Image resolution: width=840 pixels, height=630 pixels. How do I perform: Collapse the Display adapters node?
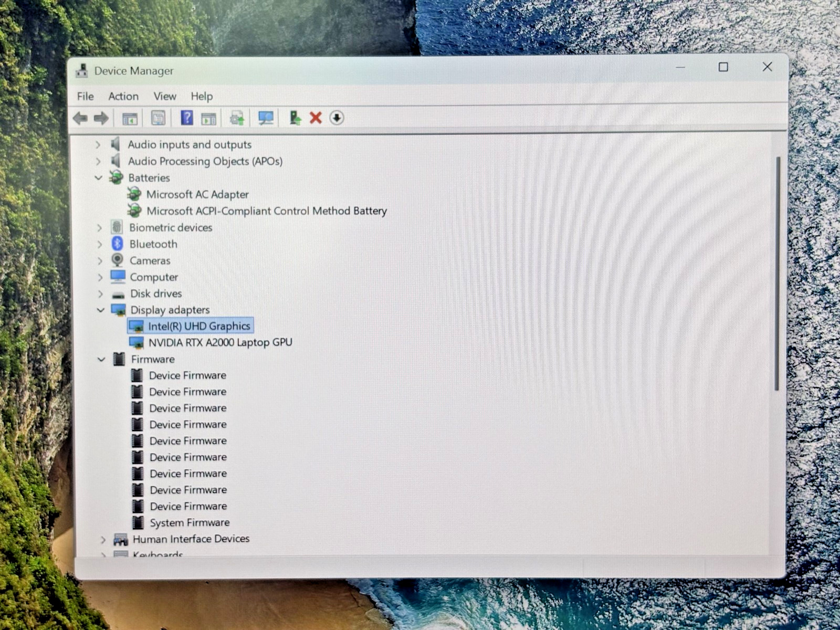(x=100, y=310)
